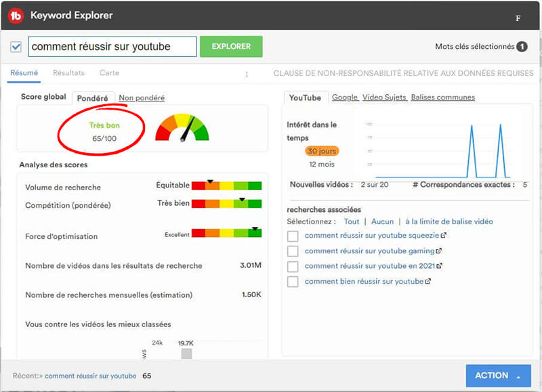This screenshot has width=542, height=392.
Task: Select the 12 mois interval
Action: (322, 165)
